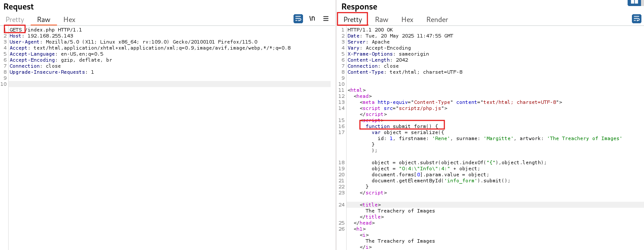
Task: Switch to the Response Raw tab
Action: point(382,19)
